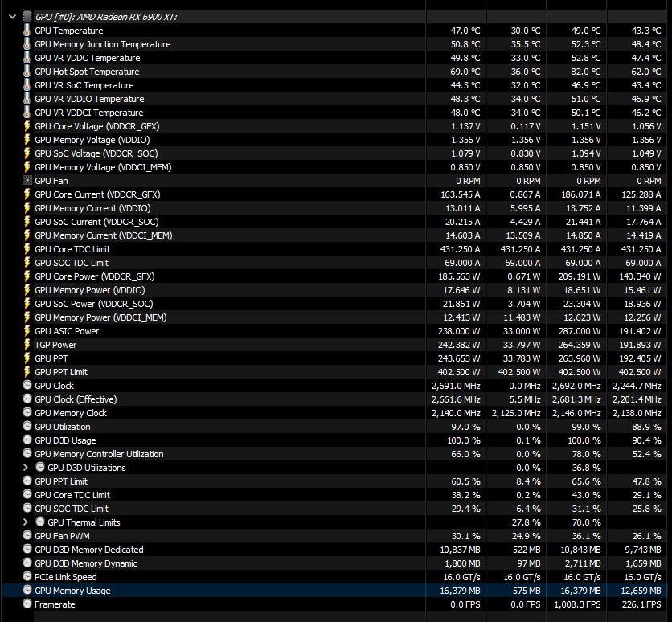672x622 pixels.
Task: Click thermometer icon of GPU VR VDDIO Temperature
Action: click(x=27, y=99)
